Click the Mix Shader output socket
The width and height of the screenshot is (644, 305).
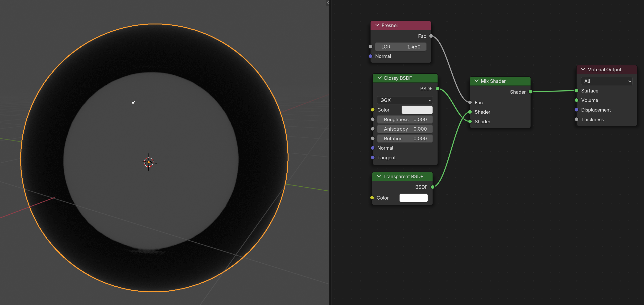[x=530, y=92]
